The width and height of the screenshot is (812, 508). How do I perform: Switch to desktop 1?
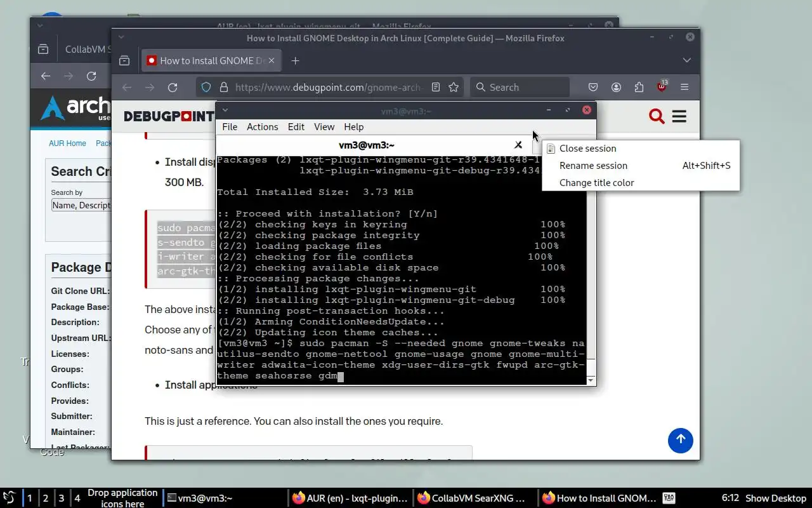tap(29, 498)
